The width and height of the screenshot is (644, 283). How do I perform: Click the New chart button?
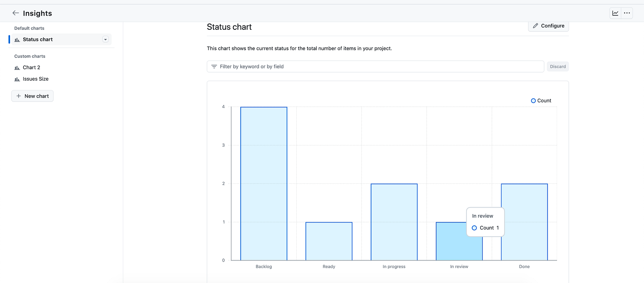pyautogui.click(x=33, y=96)
